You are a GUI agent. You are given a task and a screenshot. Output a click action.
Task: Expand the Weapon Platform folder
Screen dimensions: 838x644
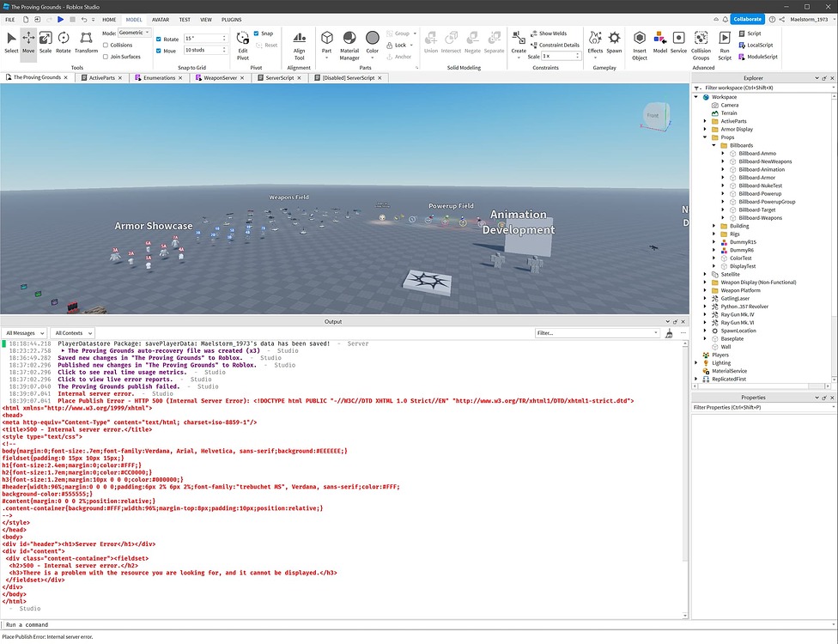point(705,291)
